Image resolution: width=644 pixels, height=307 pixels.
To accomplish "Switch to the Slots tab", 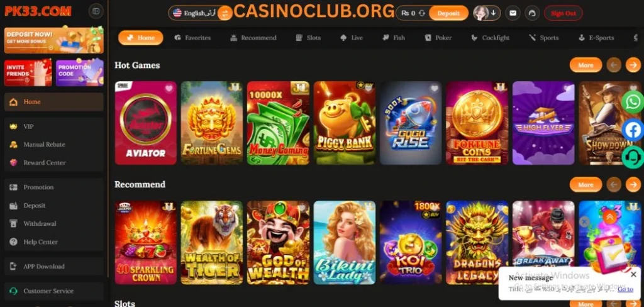I will 308,38.
